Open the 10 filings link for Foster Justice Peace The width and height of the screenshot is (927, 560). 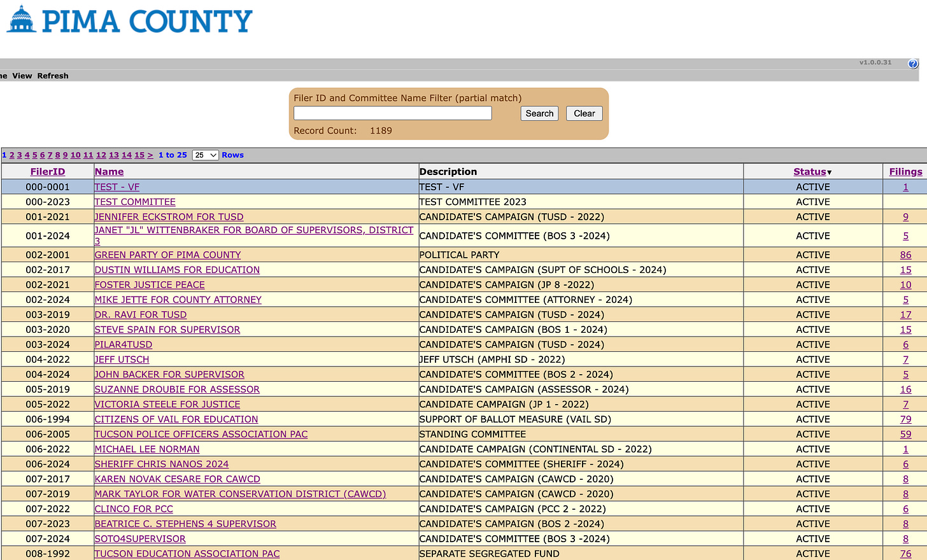tap(905, 285)
